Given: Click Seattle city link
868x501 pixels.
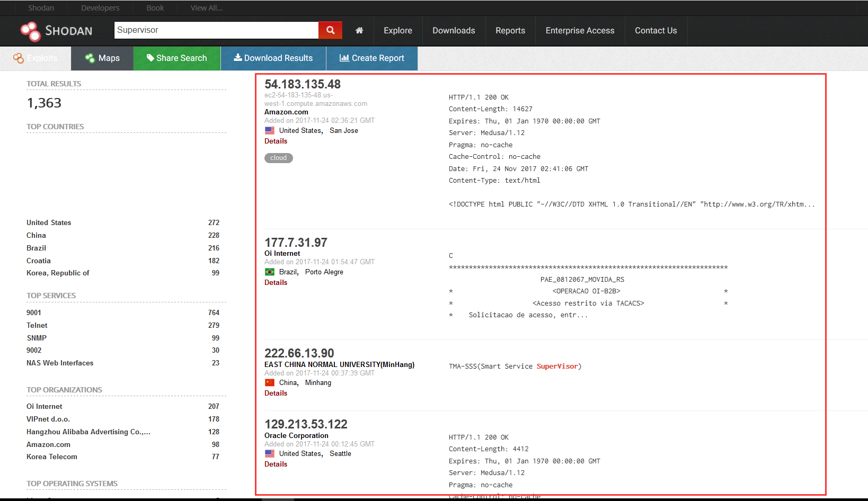Looking at the screenshot, I should click(x=340, y=454).
